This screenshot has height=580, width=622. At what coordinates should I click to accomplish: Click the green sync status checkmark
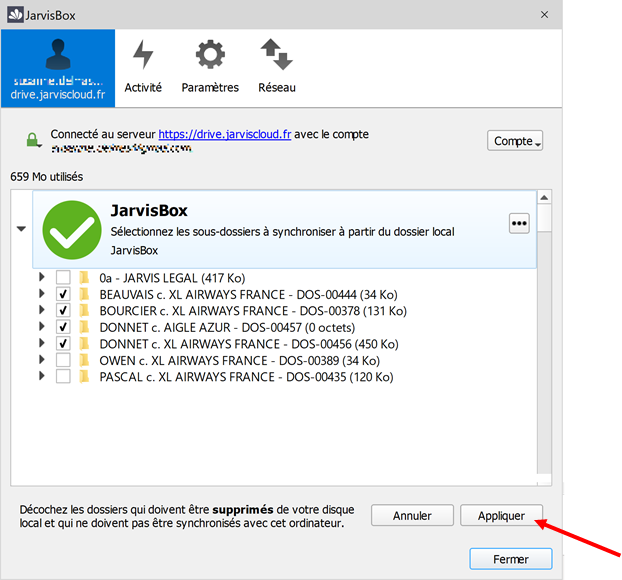pos(72,230)
